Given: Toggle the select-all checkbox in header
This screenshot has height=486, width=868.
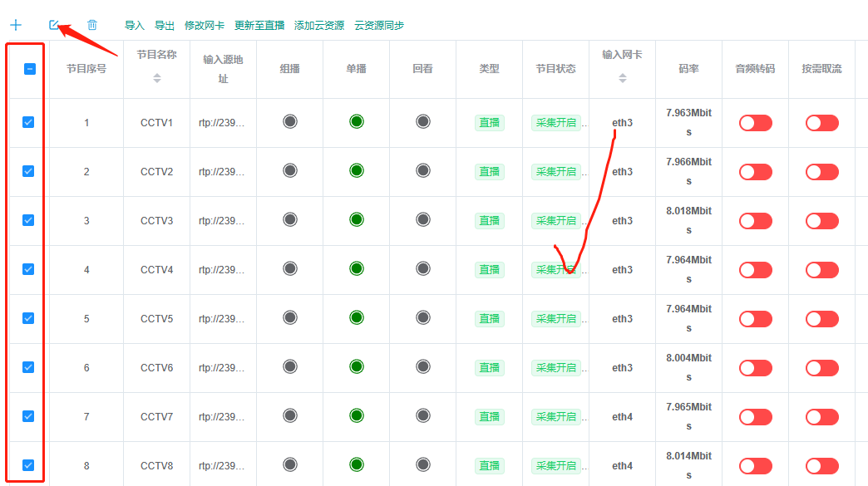Looking at the screenshot, I should pos(29,69).
